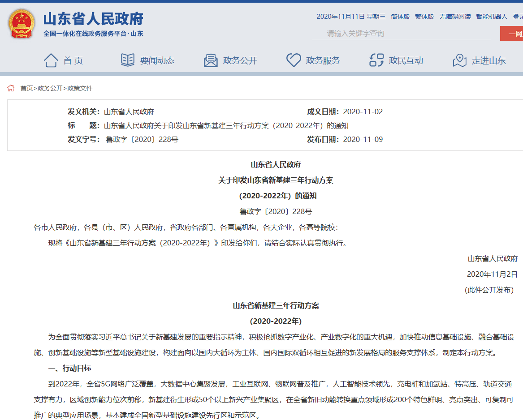523x420 pixels.
Task: Click the 山东省人民政府 site title in header
Action: click(x=93, y=19)
